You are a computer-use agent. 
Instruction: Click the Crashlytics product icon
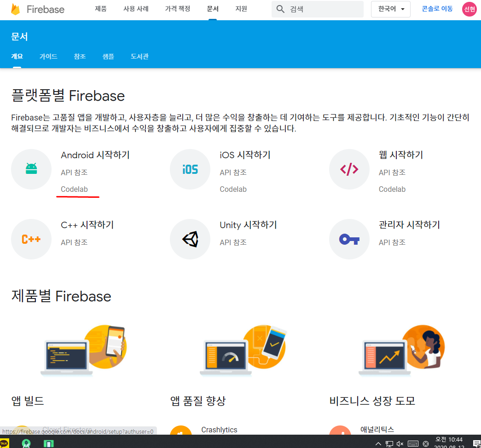(181, 430)
